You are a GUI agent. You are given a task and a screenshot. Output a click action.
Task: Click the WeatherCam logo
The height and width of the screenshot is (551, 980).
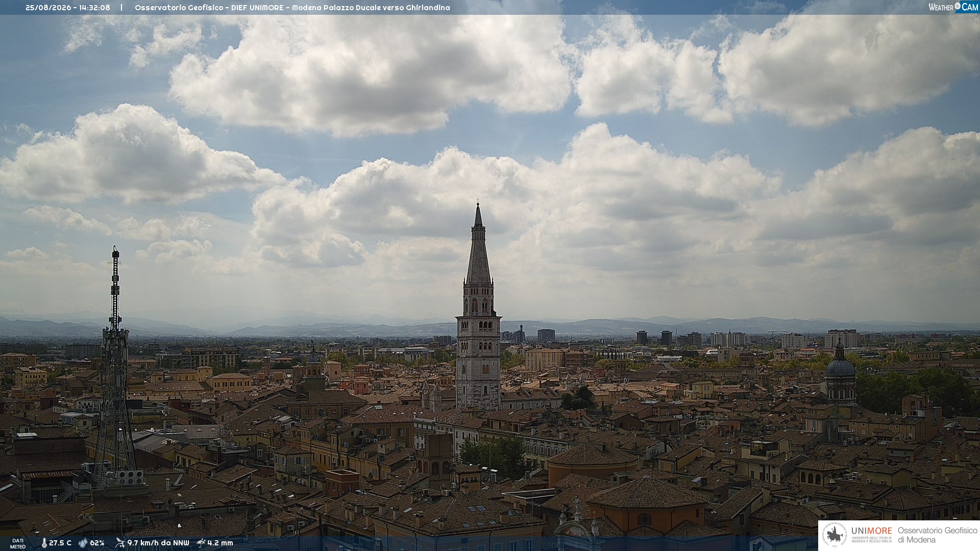pyautogui.click(x=953, y=7)
